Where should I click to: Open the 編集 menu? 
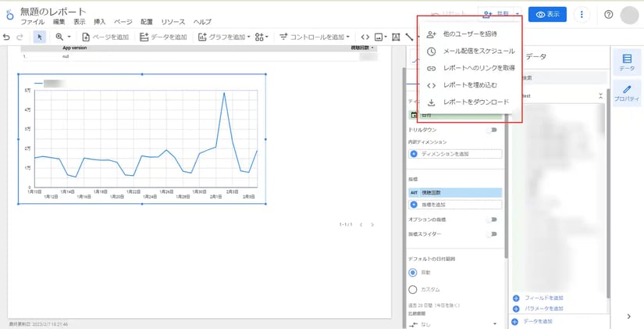pos(59,22)
